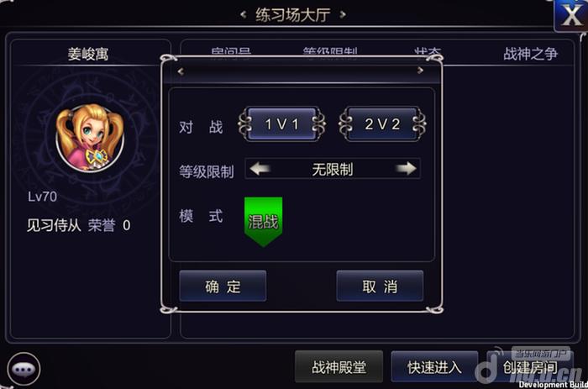Select the 2V2 battle option
Image resolution: width=588 pixels, height=389 pixels.
pos(382,124)
